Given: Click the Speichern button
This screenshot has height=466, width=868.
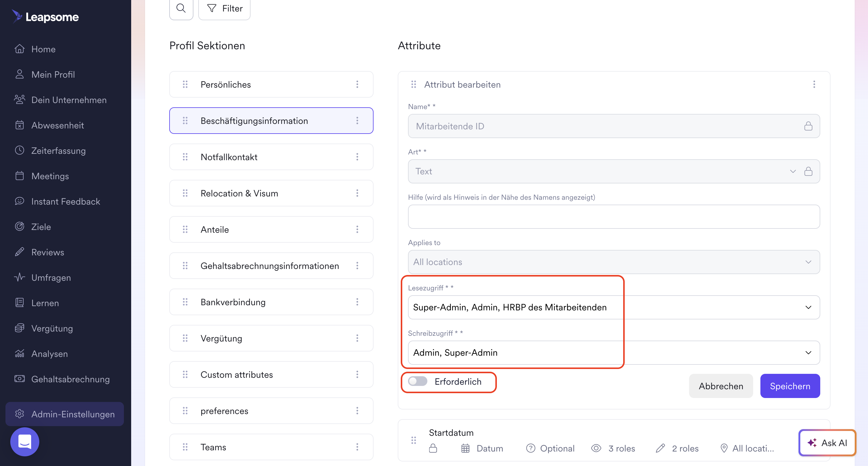Looking at the screenshot, I should pyautogui.click(x=790, y=386).
